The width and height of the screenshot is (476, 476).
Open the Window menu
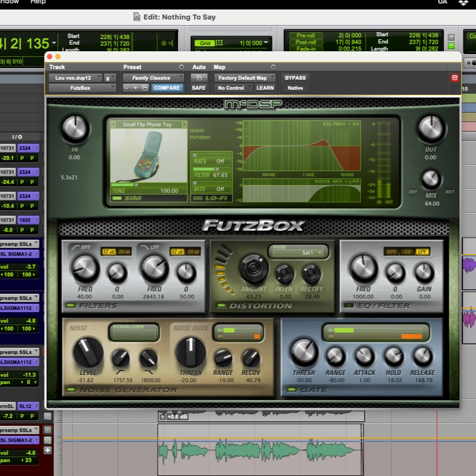pyautogui.click(x=9, y=2)
